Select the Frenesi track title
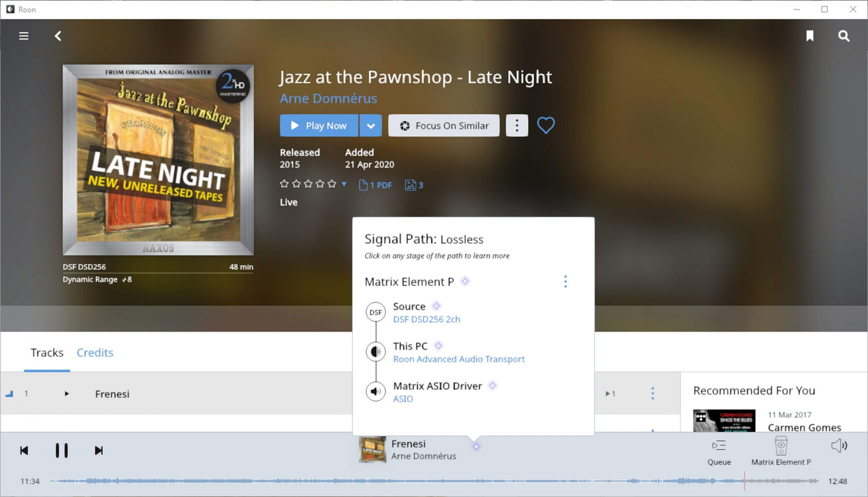Viewport: 868px width, 497px height. (x=112, y=394)
